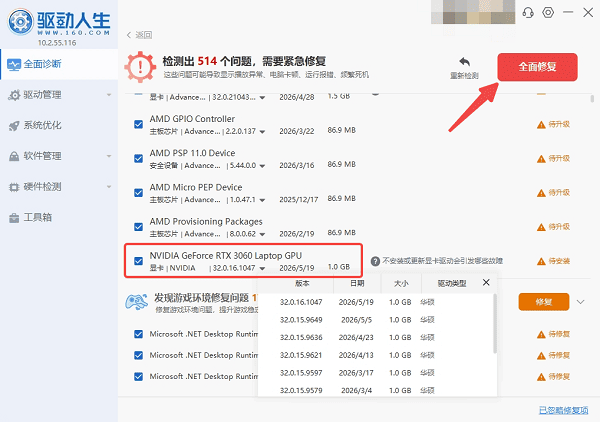Click the help question mark icon

[x=375, y=261]
